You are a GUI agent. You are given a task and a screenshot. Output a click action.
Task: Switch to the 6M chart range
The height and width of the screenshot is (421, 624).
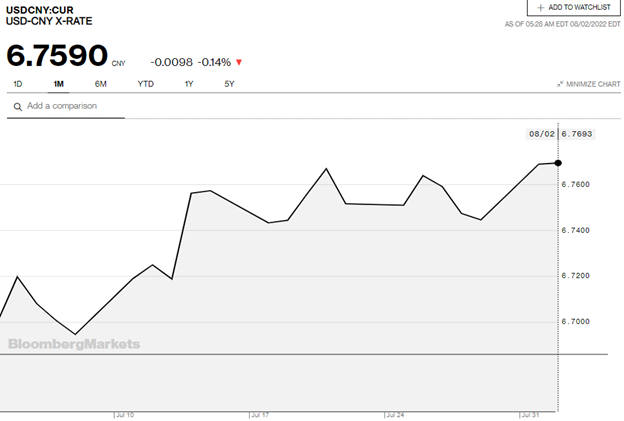tap(101, 84)
